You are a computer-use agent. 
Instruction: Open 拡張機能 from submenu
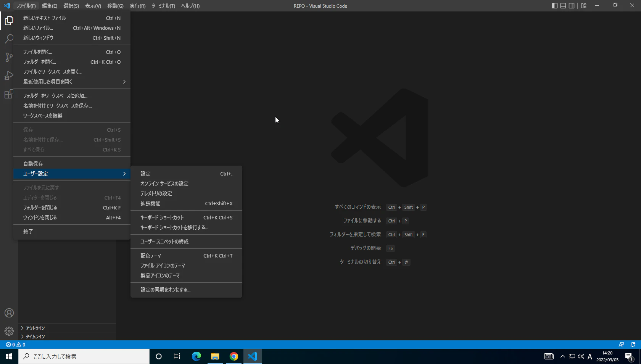tap(187, 203)
